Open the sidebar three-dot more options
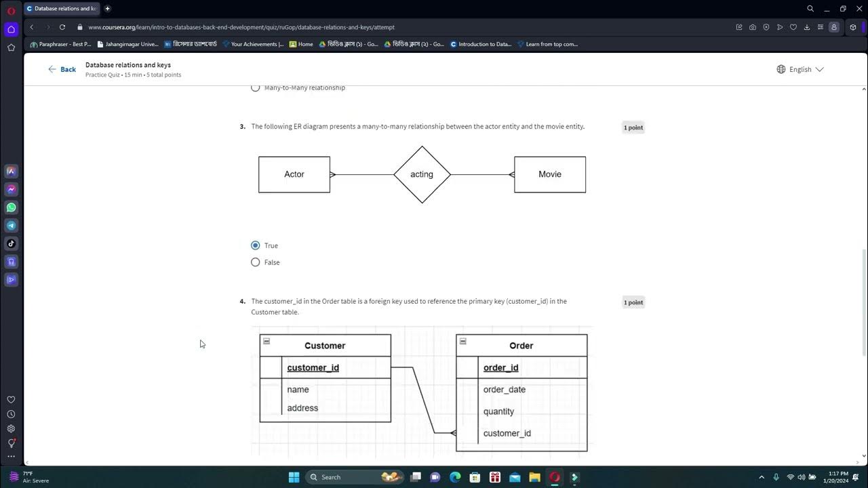Screen dimensions: 868x488 (x=11, y=456)
